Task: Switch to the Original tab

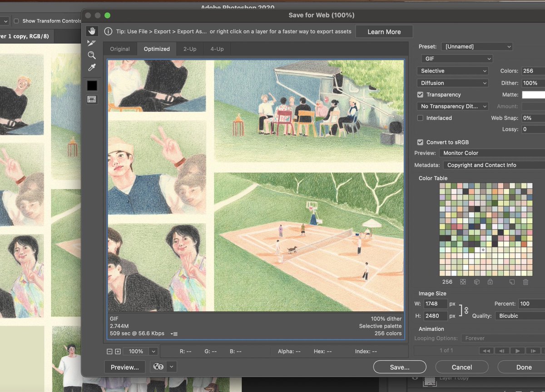Action: coord(120,49)
